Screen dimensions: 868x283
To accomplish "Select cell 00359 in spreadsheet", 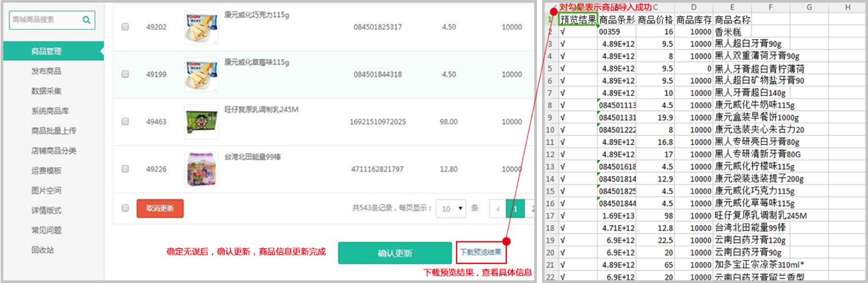I will pyautogui.click(x=617, y=32).
